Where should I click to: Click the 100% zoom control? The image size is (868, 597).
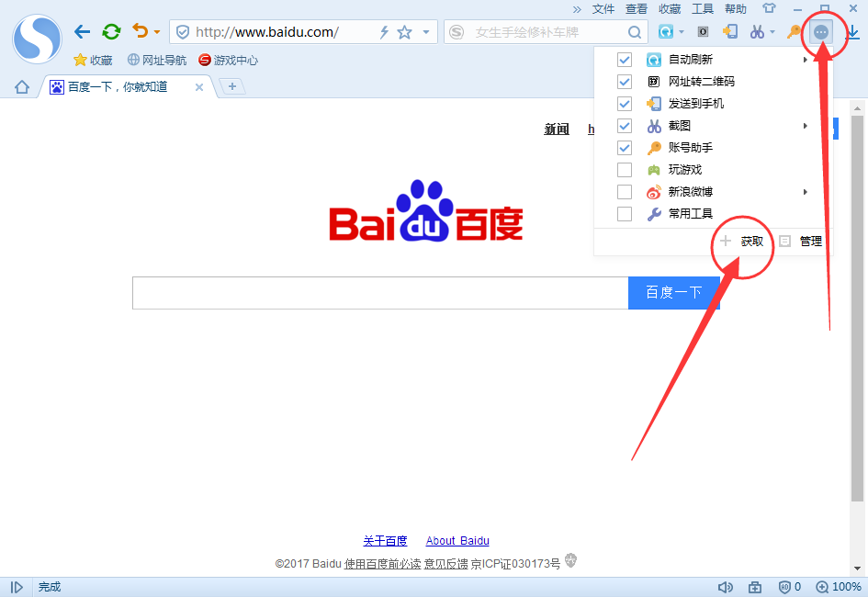click(x=839, y=587)
